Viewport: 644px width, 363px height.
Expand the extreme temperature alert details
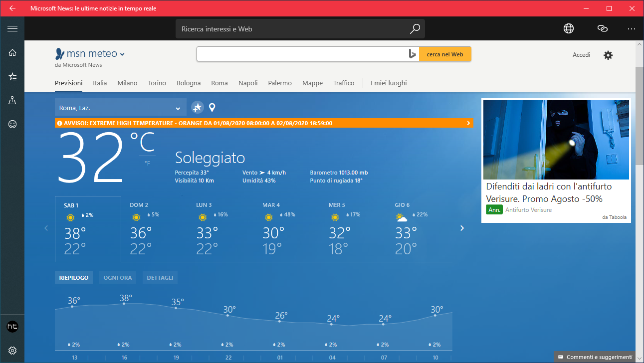468,123
